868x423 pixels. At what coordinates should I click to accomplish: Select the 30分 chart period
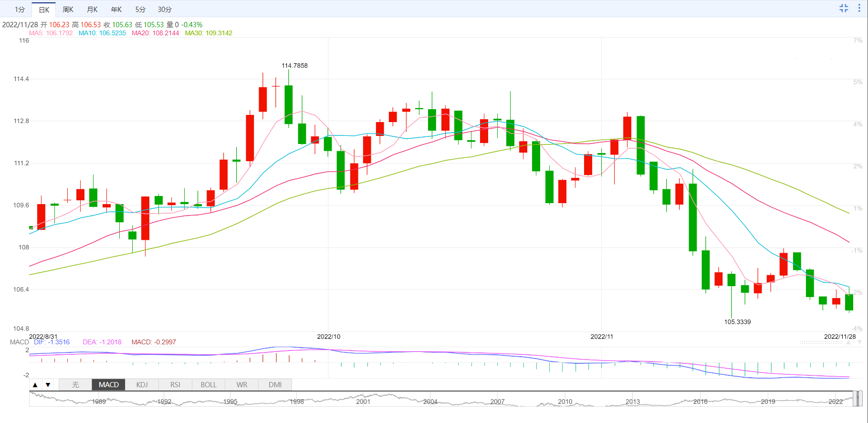coord(165,10)
